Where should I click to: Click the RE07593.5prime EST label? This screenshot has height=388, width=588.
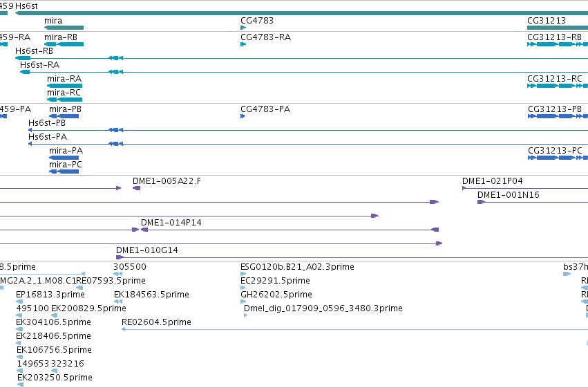(x=111, y=281)
